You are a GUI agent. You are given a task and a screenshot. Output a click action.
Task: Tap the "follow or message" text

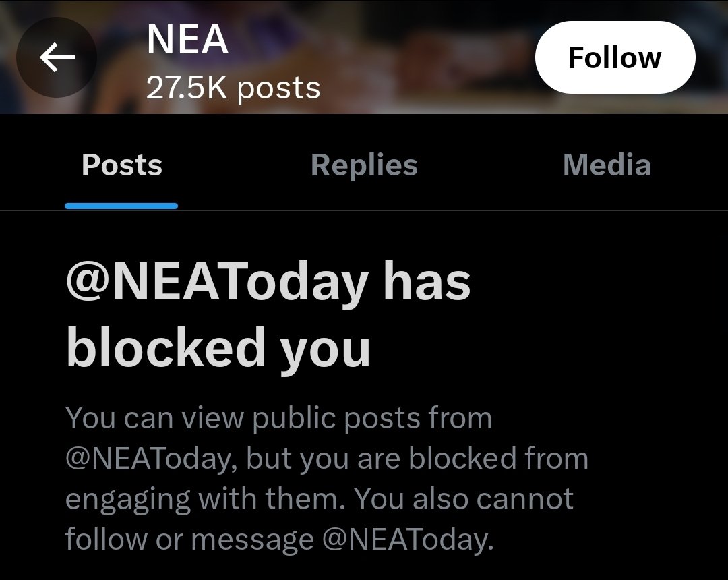coord(189,540)
